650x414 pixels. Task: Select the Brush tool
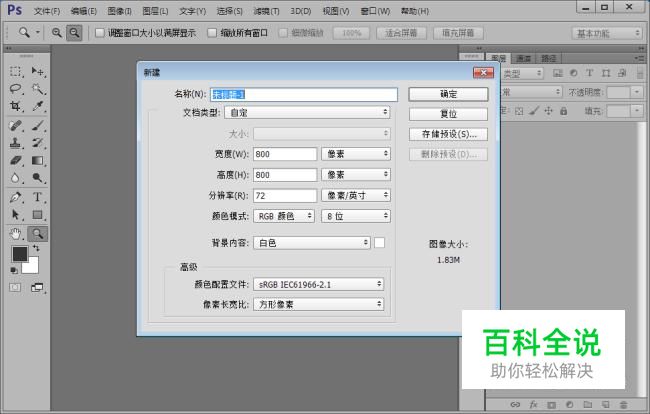click(38, 126)
